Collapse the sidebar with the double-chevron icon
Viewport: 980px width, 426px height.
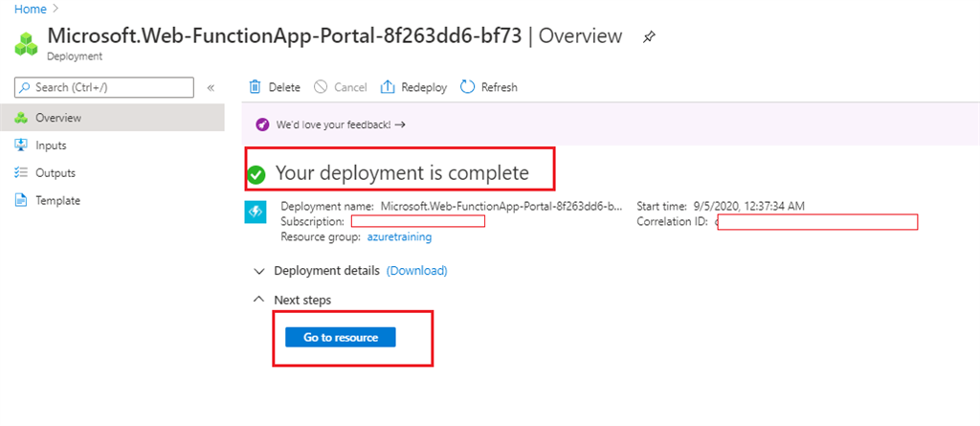(211, 87)
